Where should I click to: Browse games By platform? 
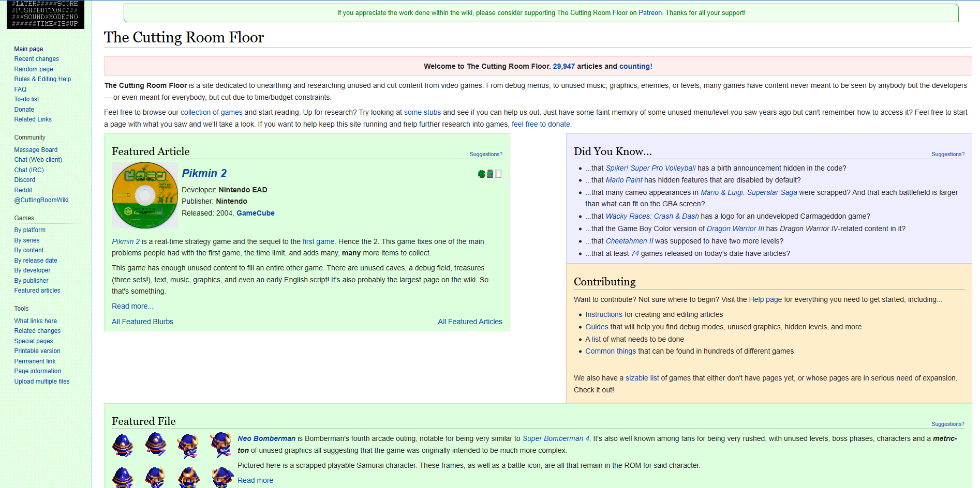point(30,230)
